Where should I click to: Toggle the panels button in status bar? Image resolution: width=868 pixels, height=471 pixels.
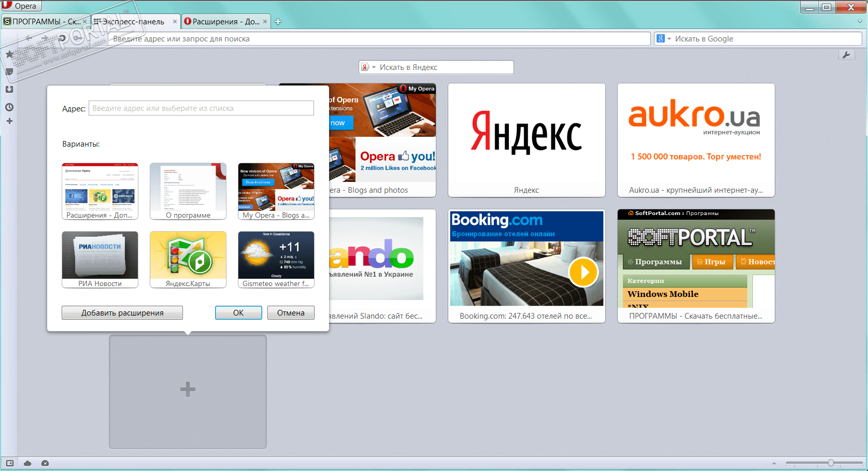point(9,463)
